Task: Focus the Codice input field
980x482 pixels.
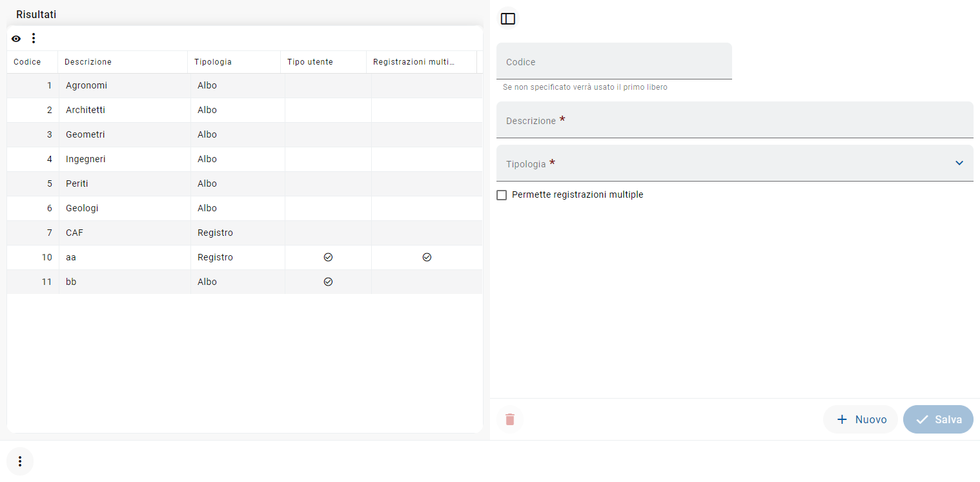Action: pos(614,61)
